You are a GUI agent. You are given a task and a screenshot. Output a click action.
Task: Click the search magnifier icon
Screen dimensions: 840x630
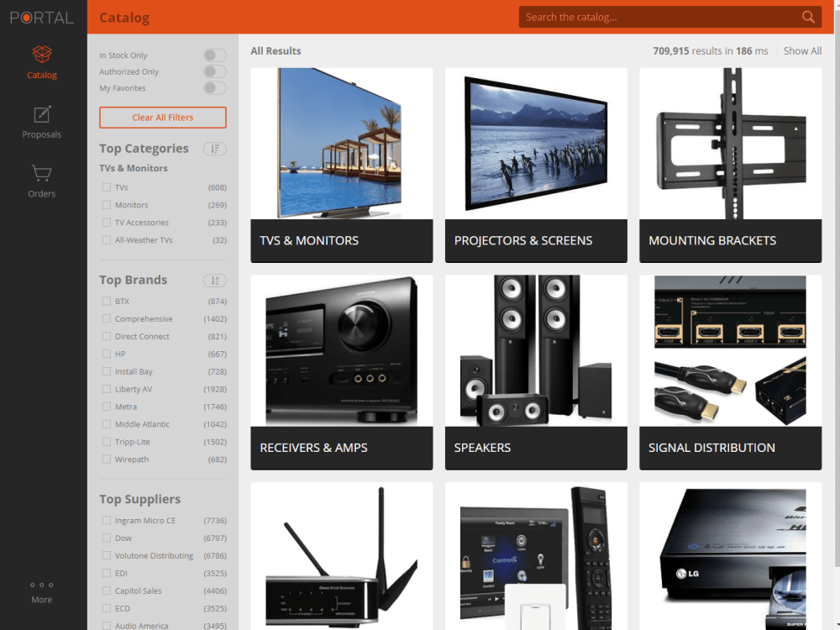pyautogui.click(x=808, y=17)
